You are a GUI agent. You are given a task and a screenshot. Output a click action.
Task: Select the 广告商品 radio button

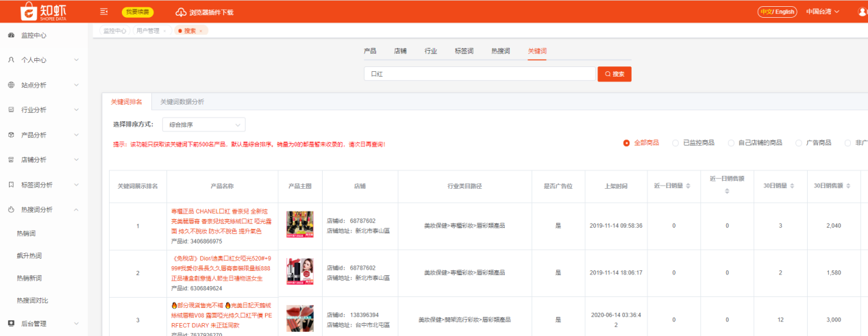tap(799, 143)
